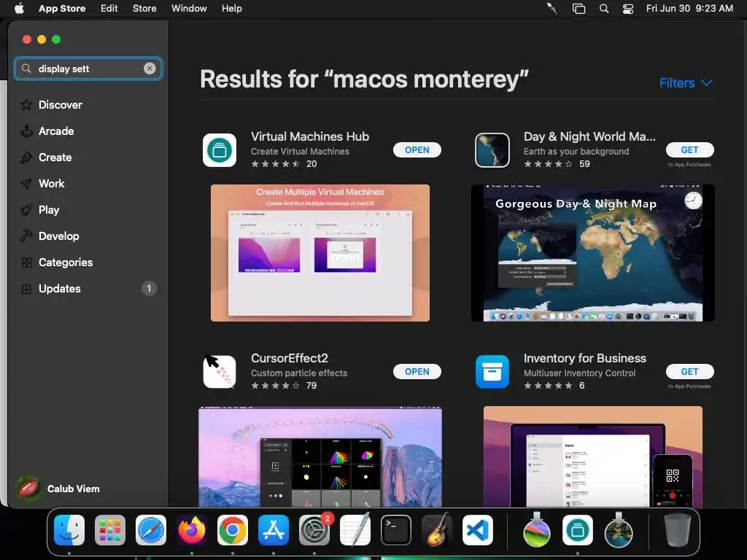The height and width of the screenshot is (560, 747).
Task: Launch Safari from the Dock
Action: tap(151, 530)
